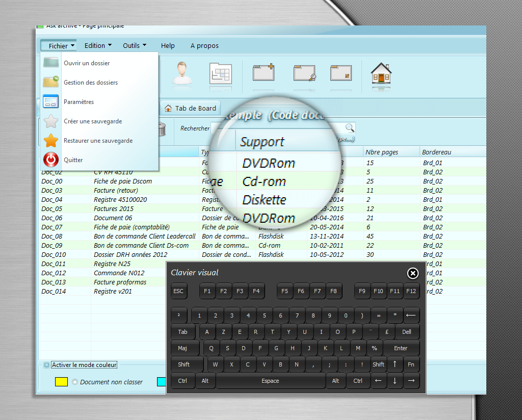Click the table layout icon in toolbar
The height and width of the screenshot is (420, 522).
click(x=221, y=74)
